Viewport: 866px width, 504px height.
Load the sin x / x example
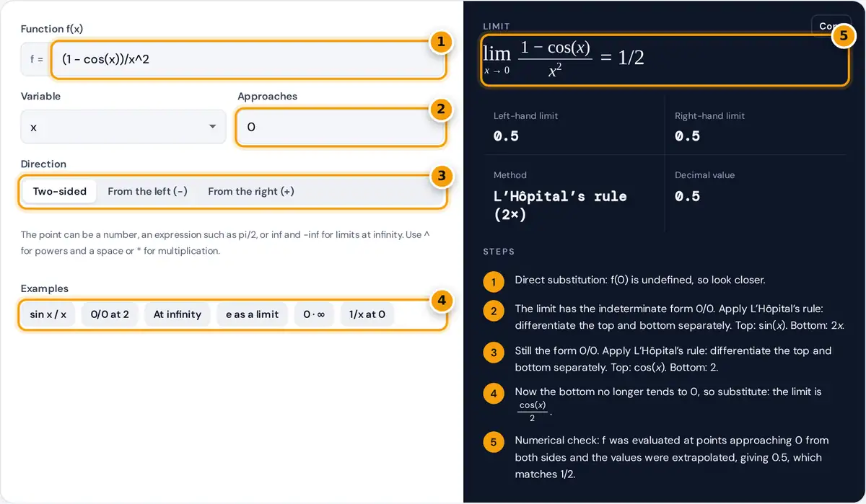48,314
